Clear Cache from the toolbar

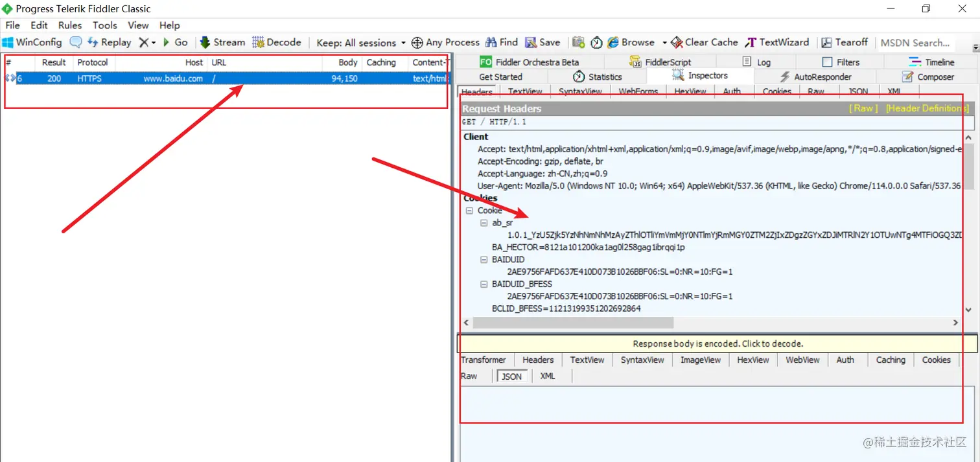[x=704, y=42]
